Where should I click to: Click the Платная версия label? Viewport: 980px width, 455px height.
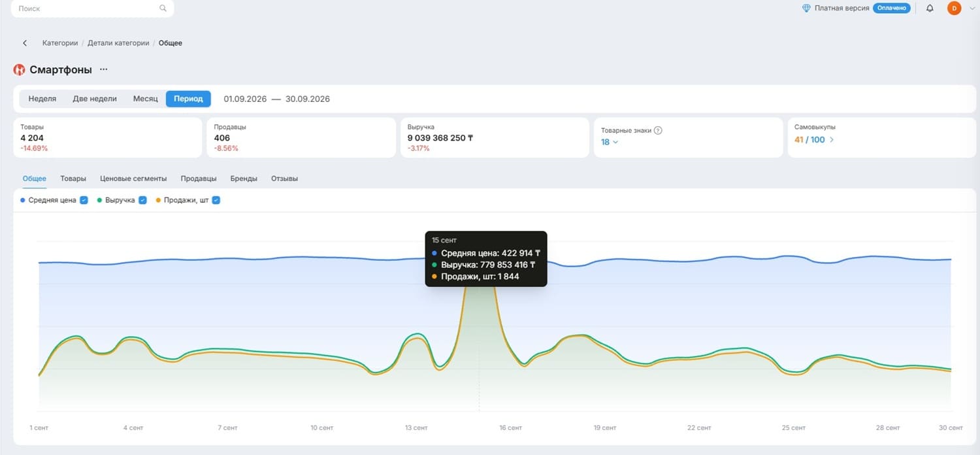click(841, 8)
